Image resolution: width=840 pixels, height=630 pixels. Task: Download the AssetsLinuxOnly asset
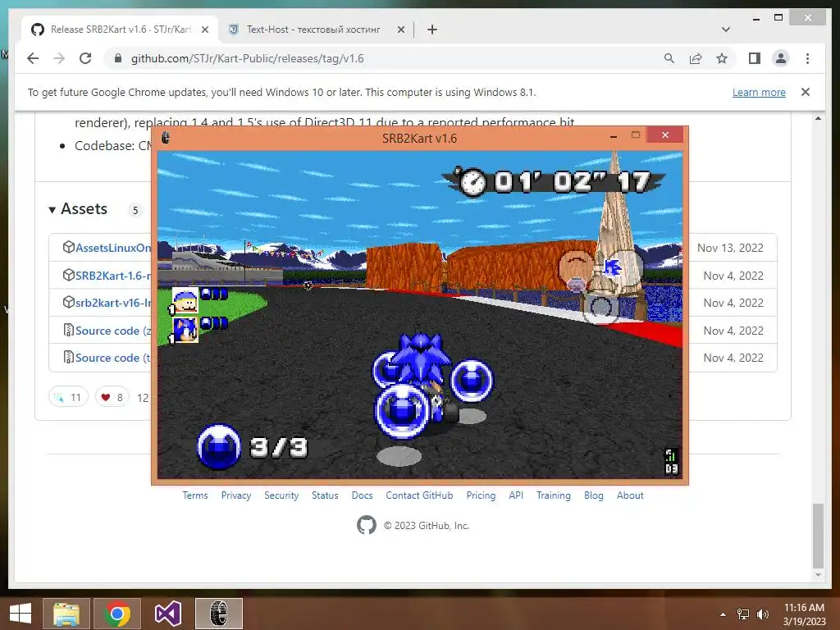112,248
